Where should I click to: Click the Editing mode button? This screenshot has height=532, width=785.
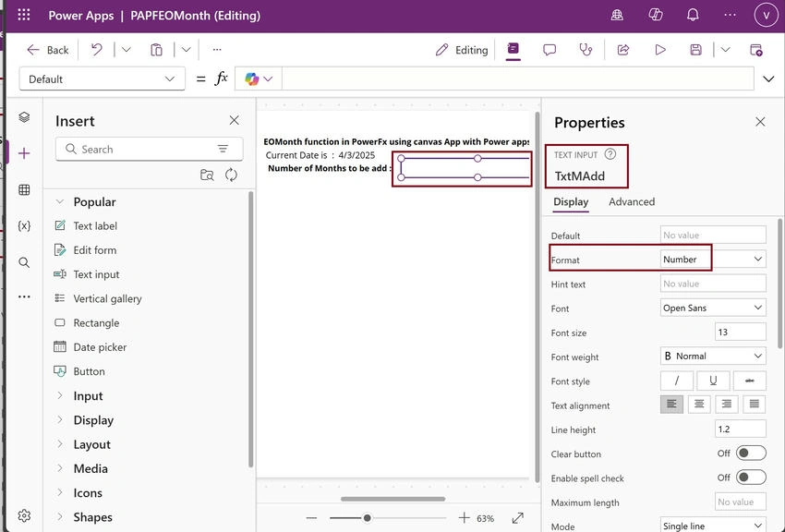coord(462,50)
